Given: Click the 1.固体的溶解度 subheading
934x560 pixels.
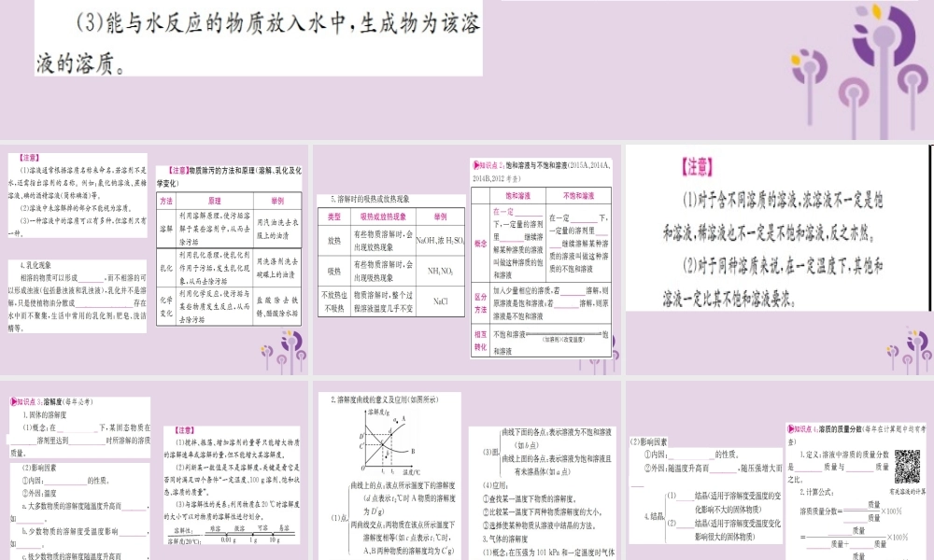Looking at the screenshot, I should [45, 414].
